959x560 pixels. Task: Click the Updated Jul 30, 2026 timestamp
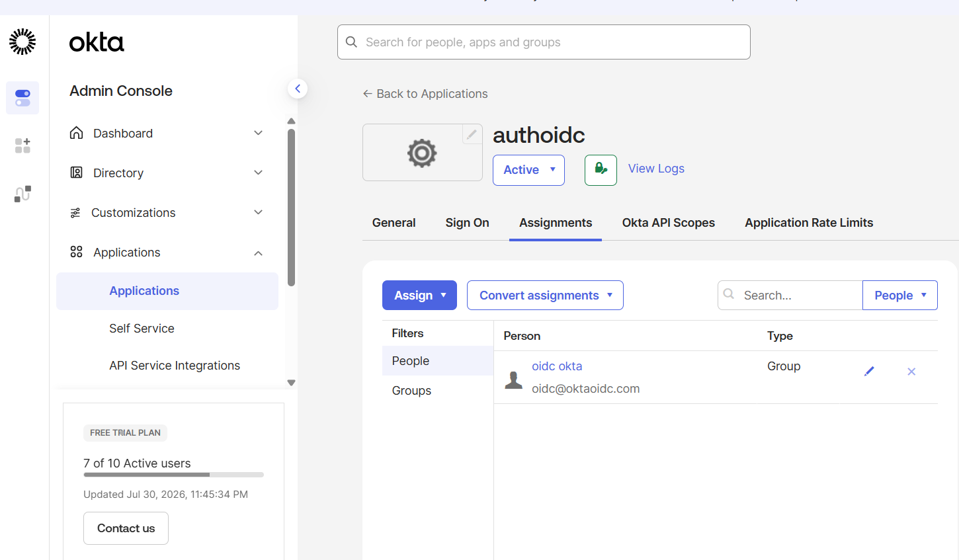pyautogui.click(x=165, y=495)
